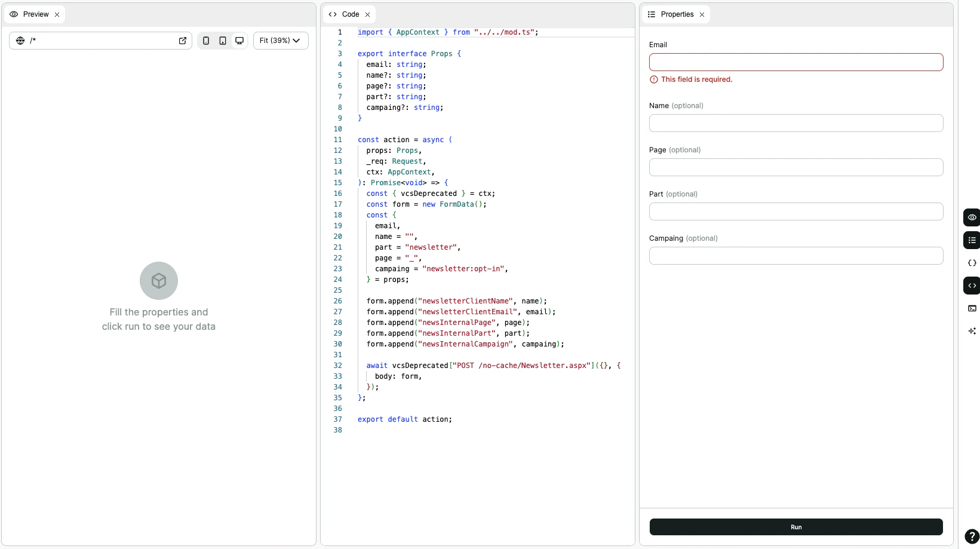Screen dimensions: 980x549
Task: Focus the Campaing optional input field
Action: coord(795,256)
